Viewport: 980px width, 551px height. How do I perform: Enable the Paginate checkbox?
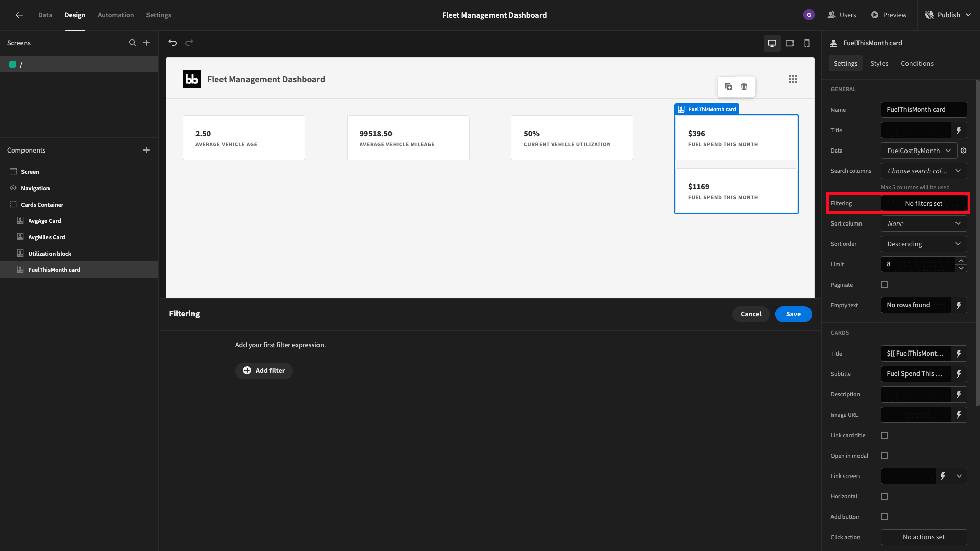click(885, 285)
